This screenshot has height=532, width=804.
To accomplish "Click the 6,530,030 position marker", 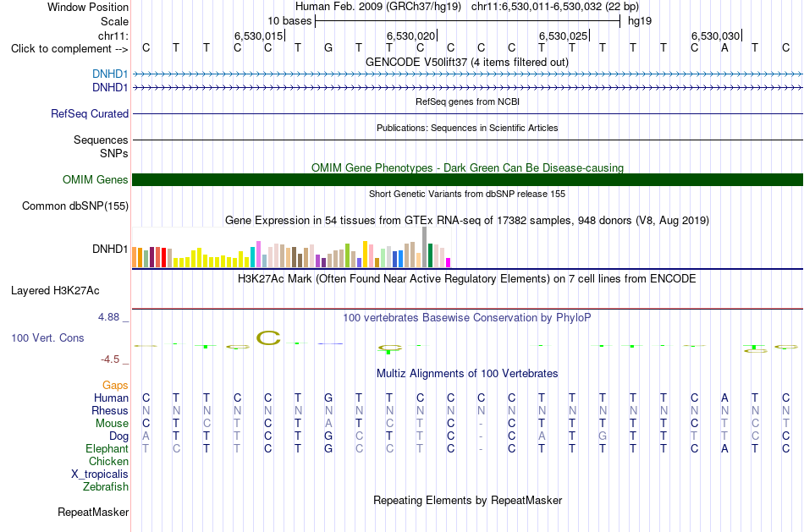I will pyautogui.click(x=716, y=36).
